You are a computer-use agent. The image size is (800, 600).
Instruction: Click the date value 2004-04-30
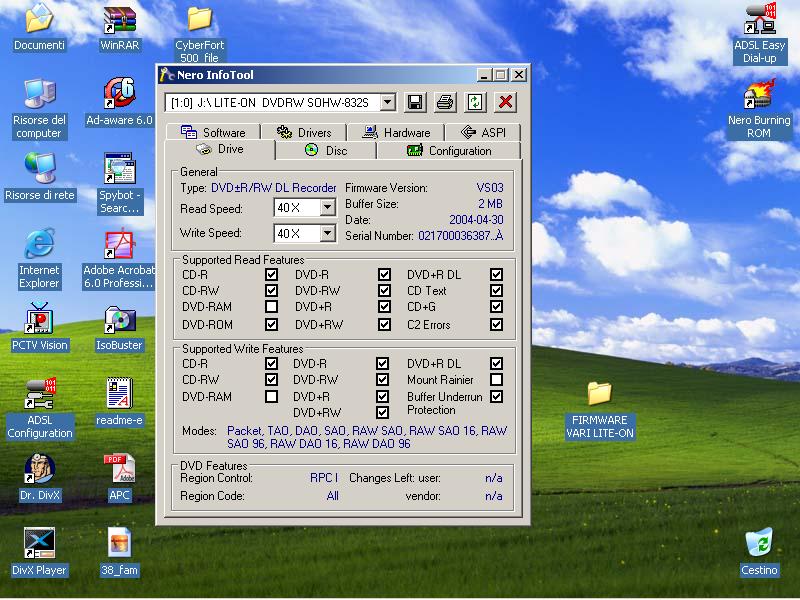[476, 220]
